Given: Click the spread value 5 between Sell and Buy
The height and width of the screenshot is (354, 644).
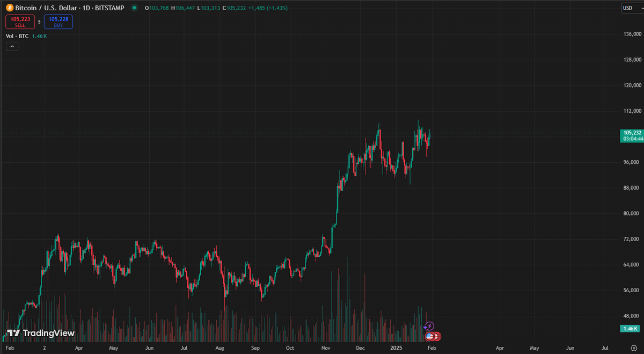Looking at the screenshot, I should pos(39,22).
